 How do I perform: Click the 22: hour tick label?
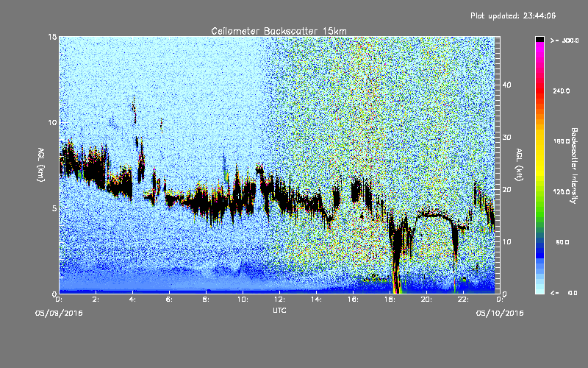coord(464,300)
